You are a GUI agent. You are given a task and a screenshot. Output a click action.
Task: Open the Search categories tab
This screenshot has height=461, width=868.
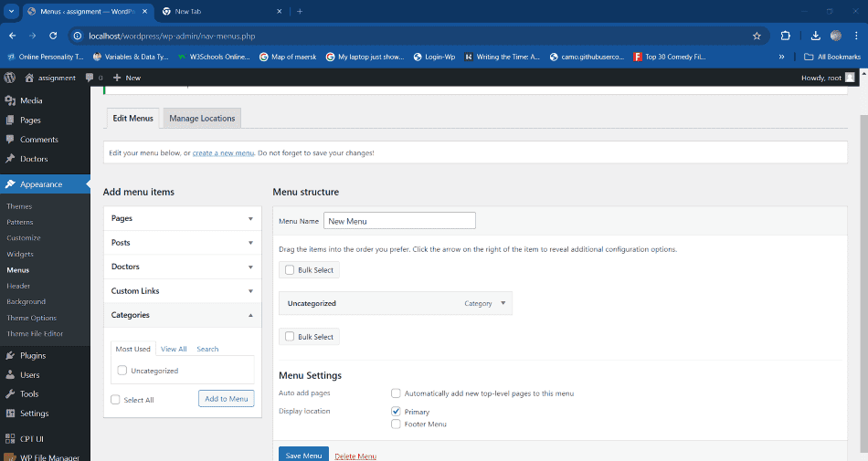(x=207, y=349)
